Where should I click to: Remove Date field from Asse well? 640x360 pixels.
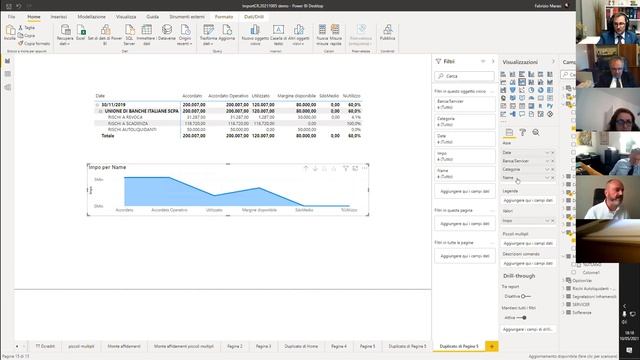(x=553, y=153)
